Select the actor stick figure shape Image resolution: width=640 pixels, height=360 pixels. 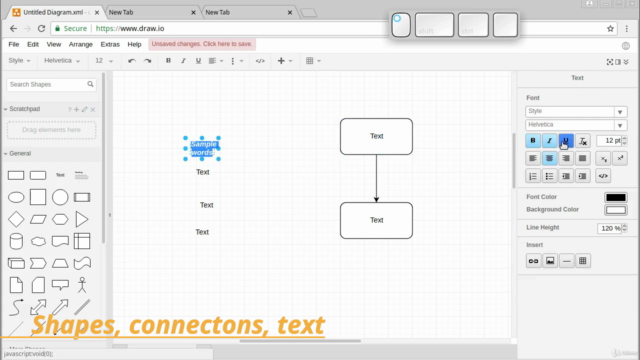[82, 285]
